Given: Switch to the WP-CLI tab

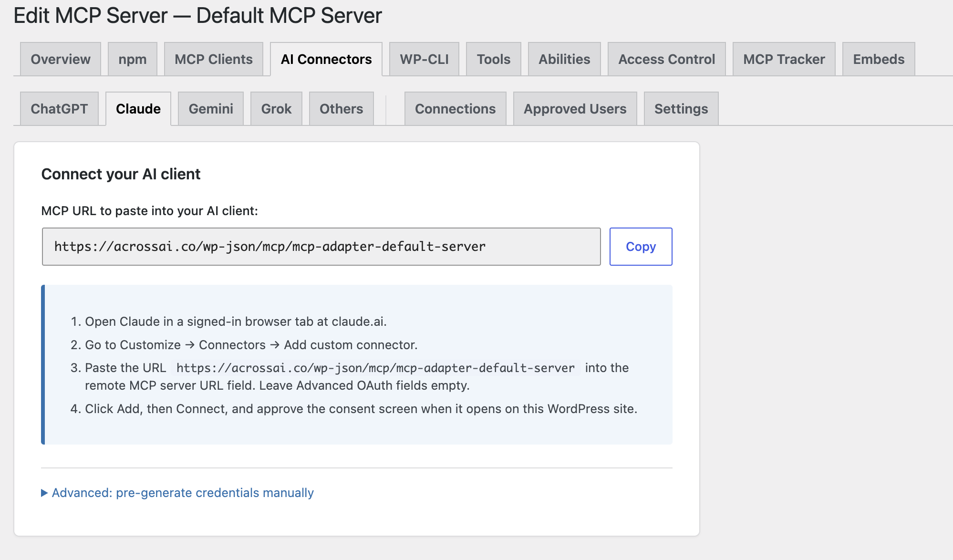Looking at the screenshot, I should click(425, 59).
